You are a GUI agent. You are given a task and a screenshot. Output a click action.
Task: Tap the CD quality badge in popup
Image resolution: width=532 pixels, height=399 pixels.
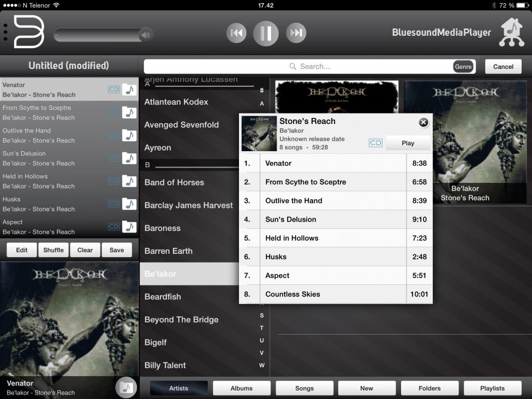click(375, 143)
